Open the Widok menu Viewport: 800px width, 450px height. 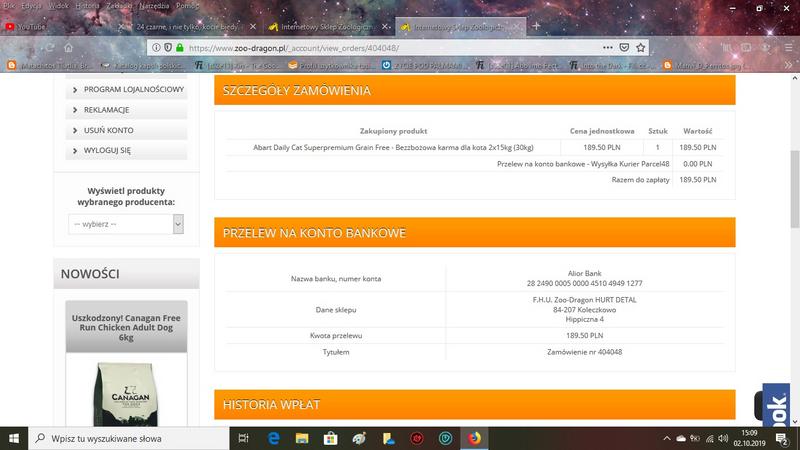[x=59, y=6]
